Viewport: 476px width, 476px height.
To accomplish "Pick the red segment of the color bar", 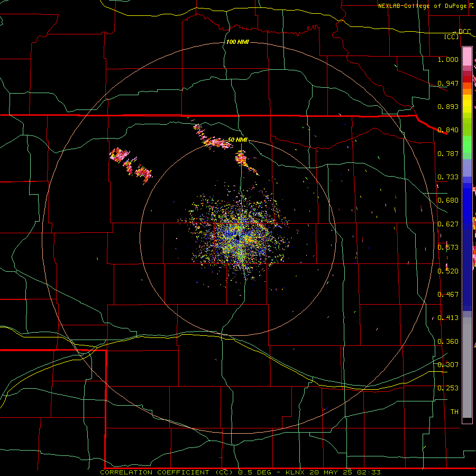I will [467, 79].
